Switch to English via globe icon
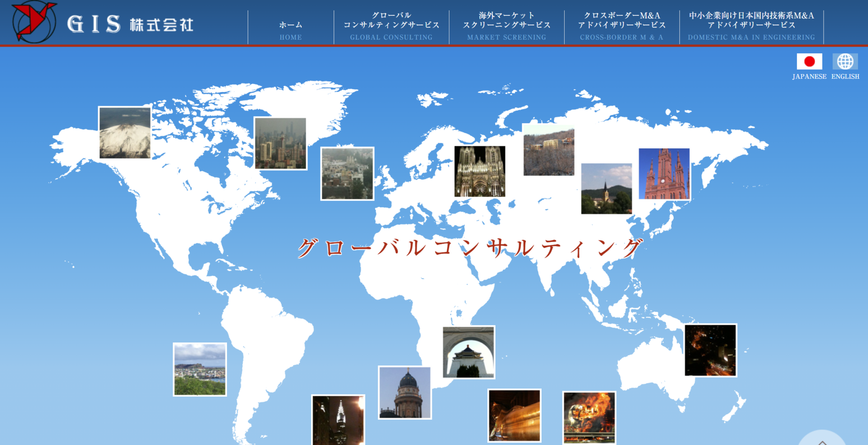868x445 pixels. (845, 61)
